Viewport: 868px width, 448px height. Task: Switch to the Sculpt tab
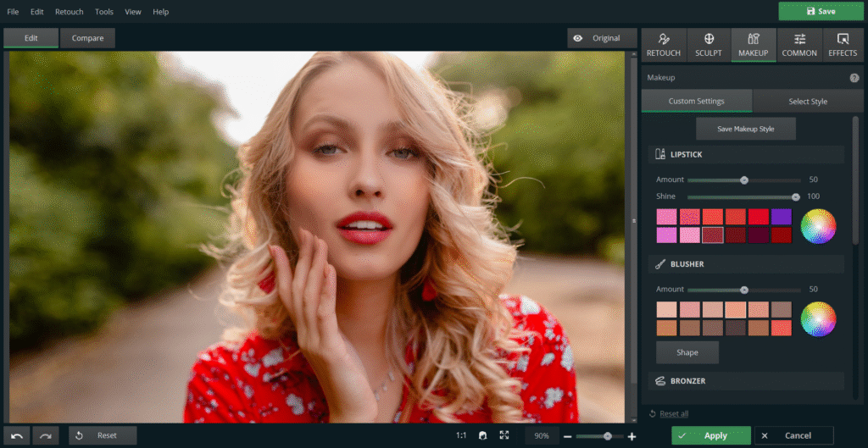coord(709,45)
